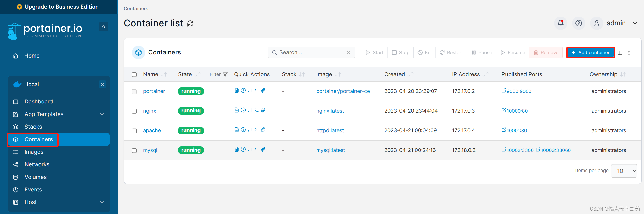This screenshot has height=214, width=644.
Task: Open exec console for mysql container
Action: coord(256,150)
